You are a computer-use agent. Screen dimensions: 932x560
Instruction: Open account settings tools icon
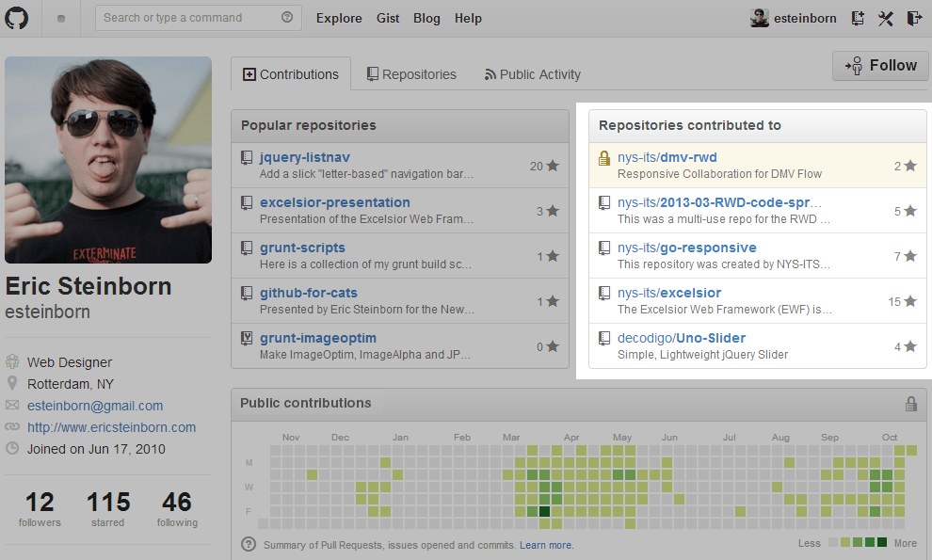(885, 18)
